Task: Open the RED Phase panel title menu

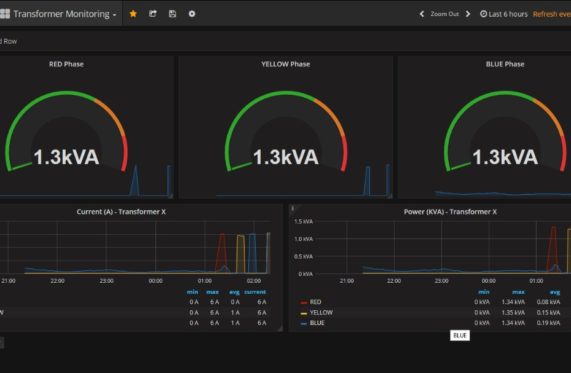Action: point(66,64)
